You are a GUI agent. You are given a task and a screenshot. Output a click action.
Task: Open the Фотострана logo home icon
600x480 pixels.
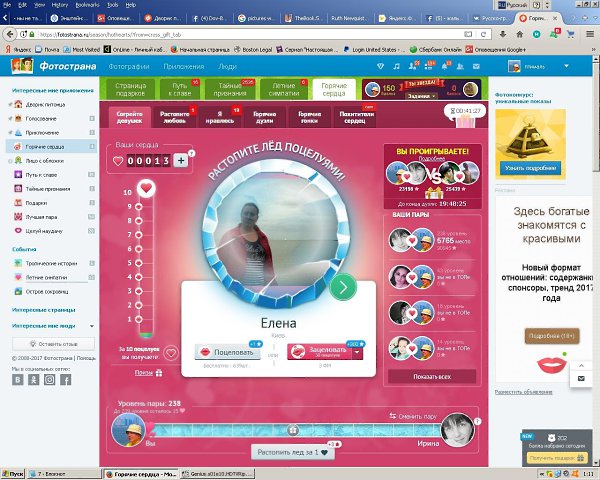click(x=21, y=67)
